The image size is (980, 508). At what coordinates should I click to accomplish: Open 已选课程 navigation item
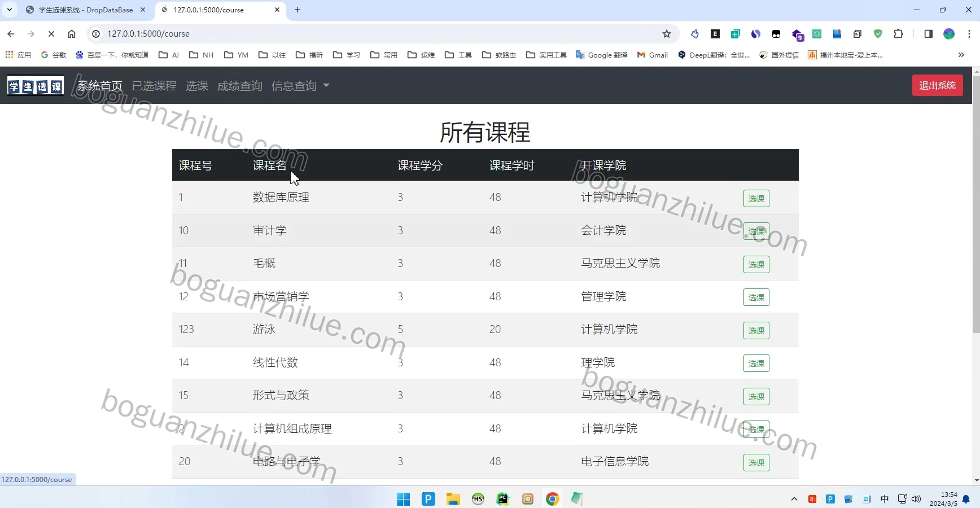pyautogui.click(x=154, y=86)
